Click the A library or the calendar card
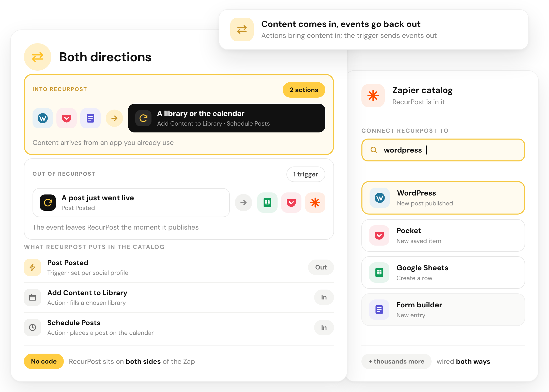 point(227,118)
